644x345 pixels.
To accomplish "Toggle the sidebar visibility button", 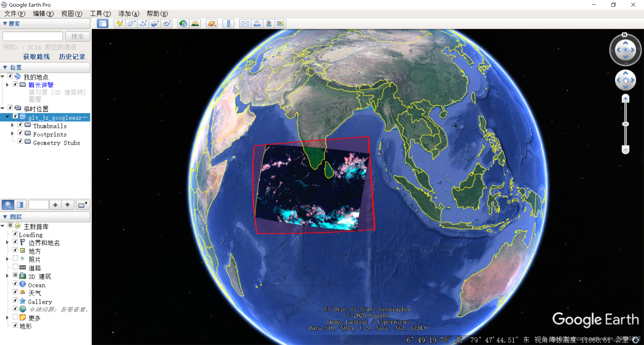I will [x=103, y=23].
